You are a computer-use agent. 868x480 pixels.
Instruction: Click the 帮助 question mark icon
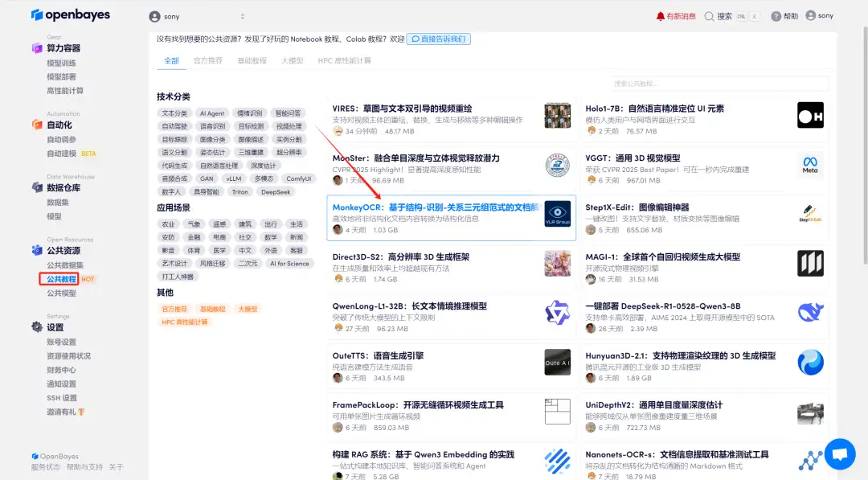[776, 16]
